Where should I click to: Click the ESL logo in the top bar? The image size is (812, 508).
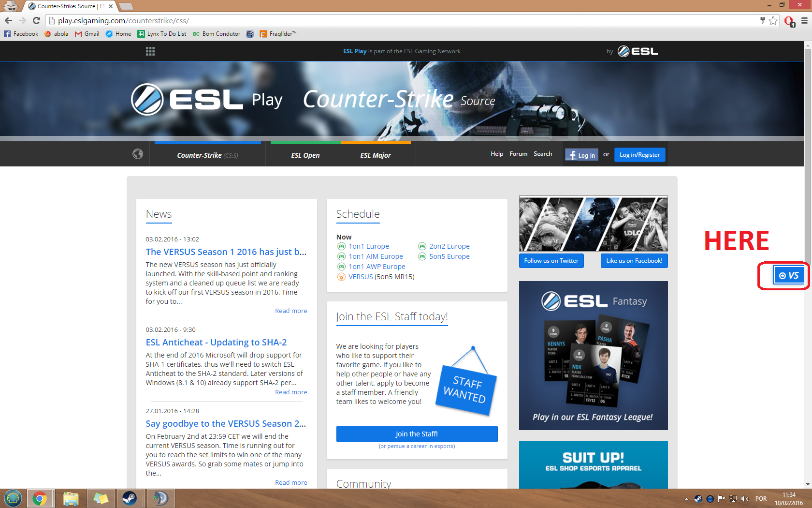point(638,51)
